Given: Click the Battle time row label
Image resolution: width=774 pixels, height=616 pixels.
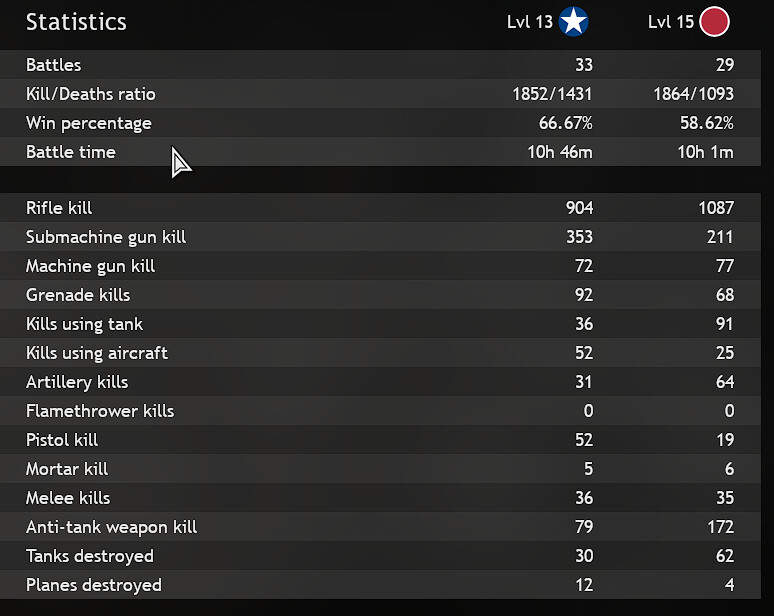Looking at the screenshot, I should tap(71, 152).
